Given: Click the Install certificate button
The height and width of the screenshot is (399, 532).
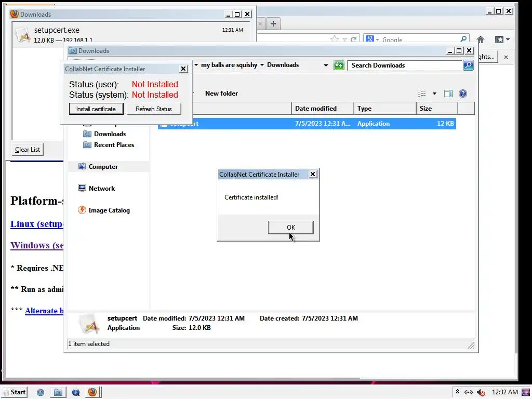Looking at the screenshot, I should click(x=96, y=109).
